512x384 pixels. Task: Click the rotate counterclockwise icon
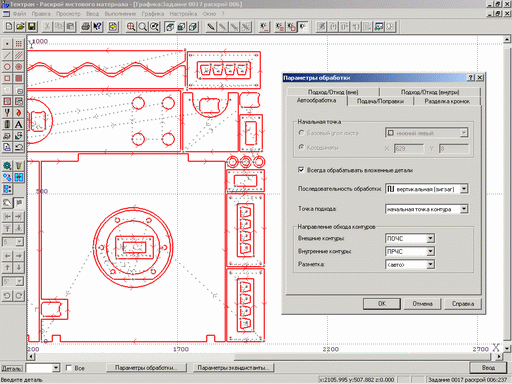click(x=7, y=296)
